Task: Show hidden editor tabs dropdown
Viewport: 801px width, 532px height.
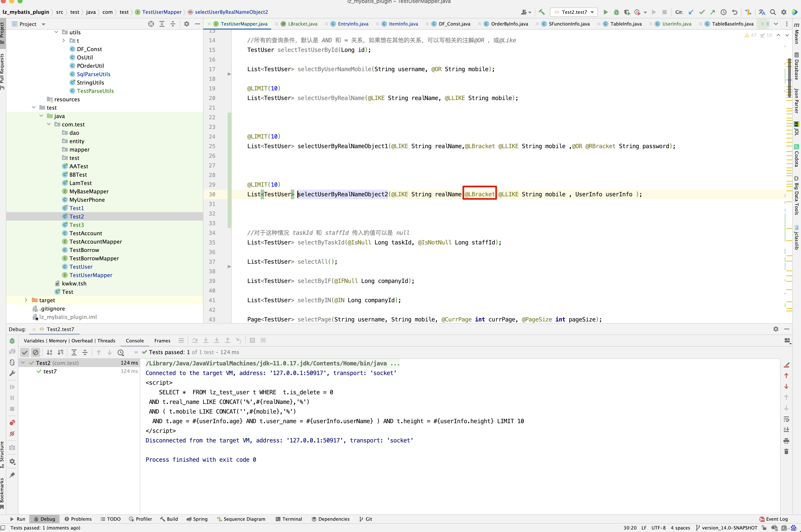Action: tap(776, 24)
